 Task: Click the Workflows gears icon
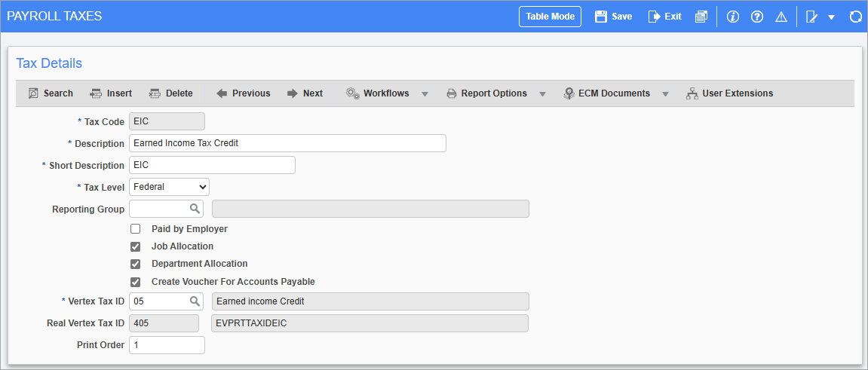(x=353, y=93)
